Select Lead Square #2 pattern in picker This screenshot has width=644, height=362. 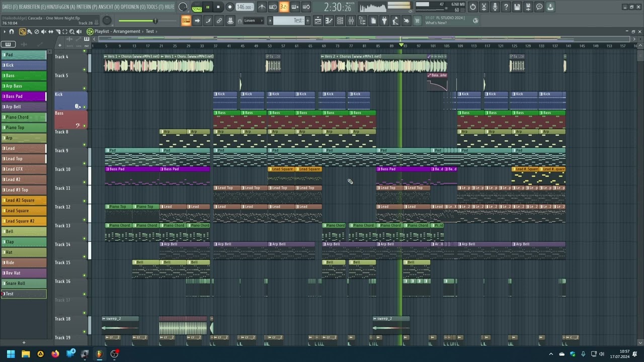pos(24,221)
